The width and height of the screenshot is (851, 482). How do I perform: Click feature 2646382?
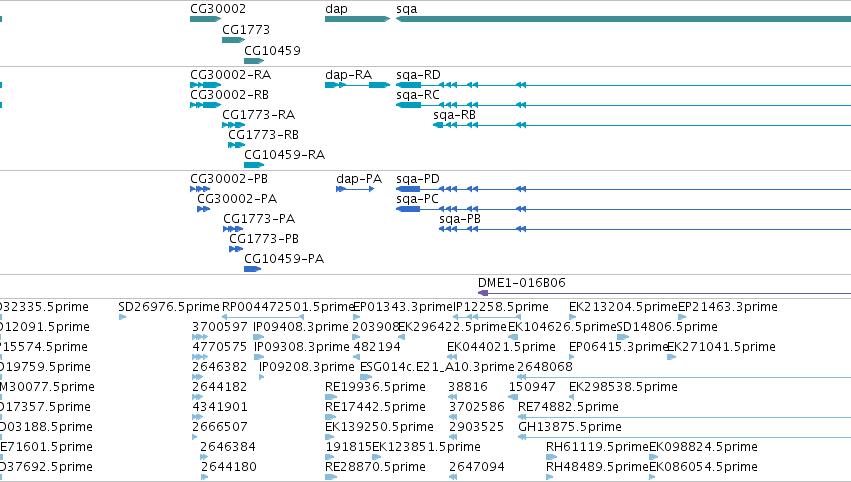coord(220,367)
